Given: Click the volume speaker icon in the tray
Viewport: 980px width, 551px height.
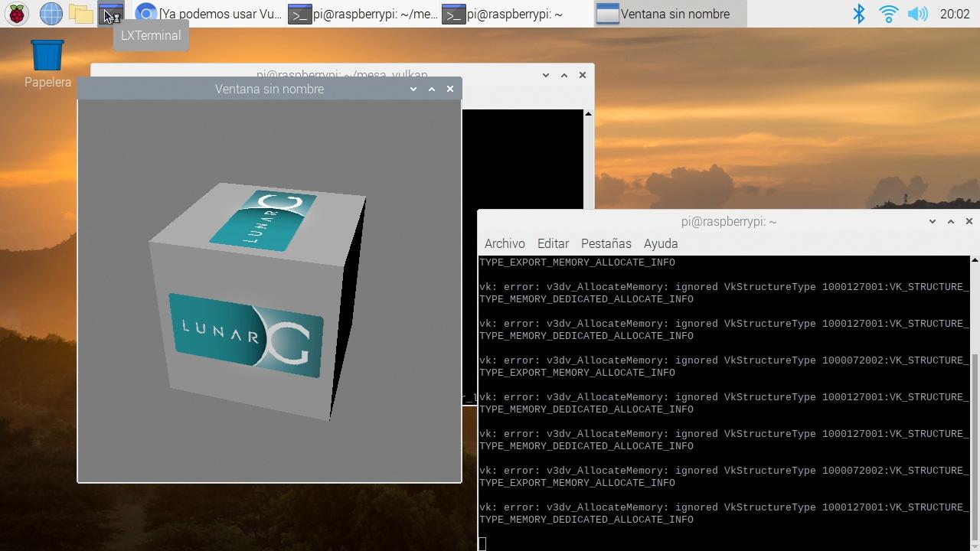Looking at the screenshot, I should pyautogui.click(x=916, y=13).
